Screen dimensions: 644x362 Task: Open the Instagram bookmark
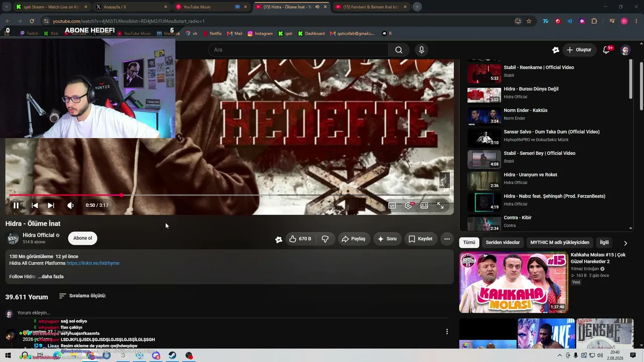pyautogui.click(x=260, y=34)
